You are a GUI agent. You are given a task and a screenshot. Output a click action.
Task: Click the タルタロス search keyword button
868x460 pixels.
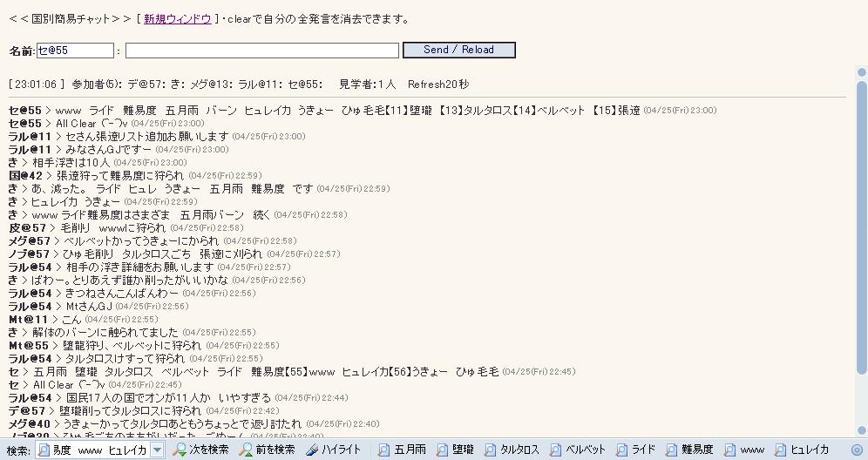pyautogui.click(x=512, y=450)
